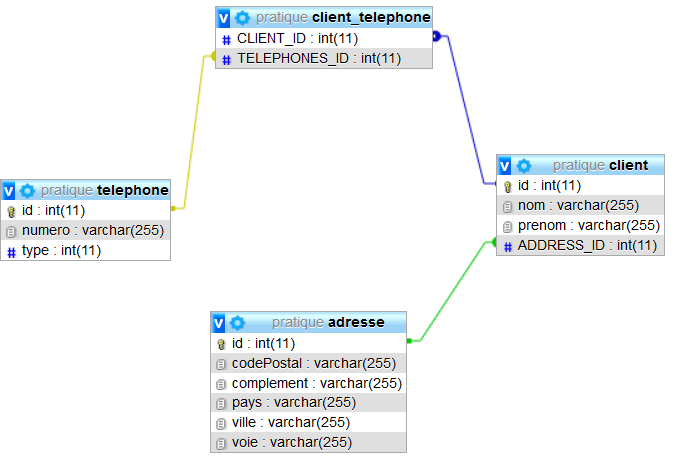Click the codePostal column in adresse table

click(313, 363)
